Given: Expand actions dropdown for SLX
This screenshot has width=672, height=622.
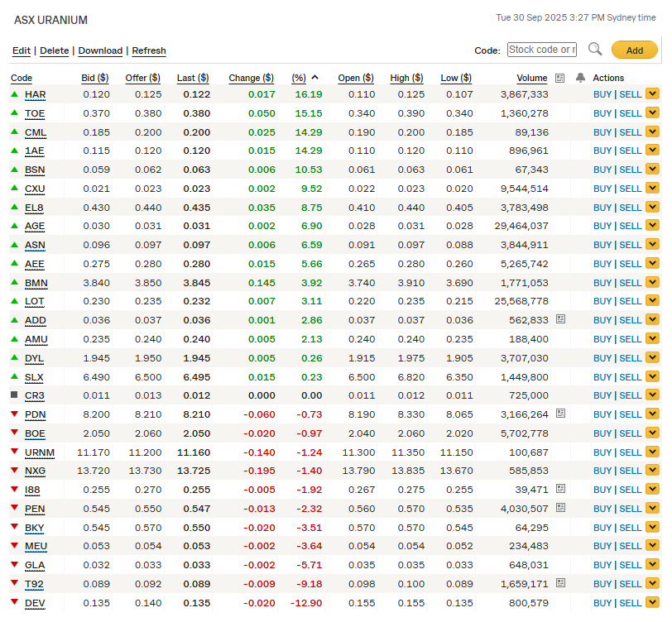Looking at the screenshot, I should click(x=652, y=376).
